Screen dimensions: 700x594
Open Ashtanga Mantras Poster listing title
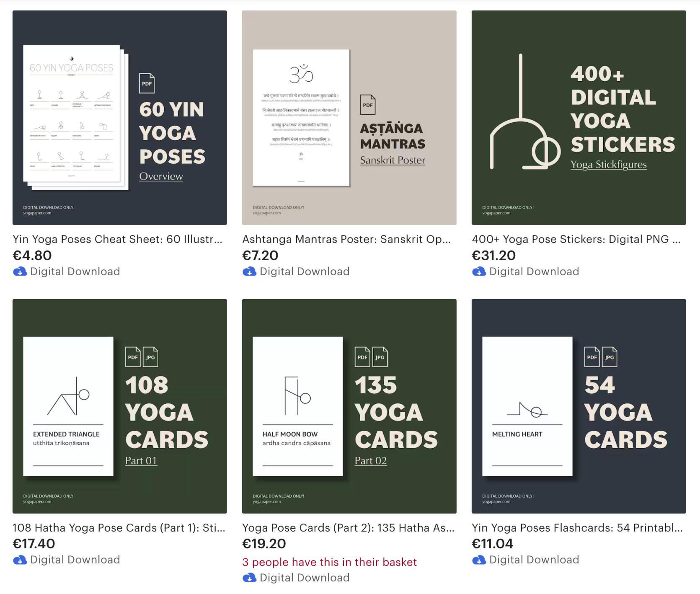click(x=347, y=239)
